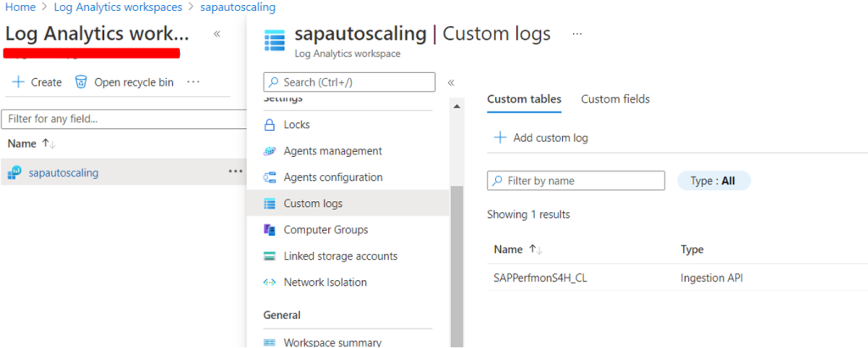Click the Agents management icon
The image size is (868, 348).
(x=270, y=151)
